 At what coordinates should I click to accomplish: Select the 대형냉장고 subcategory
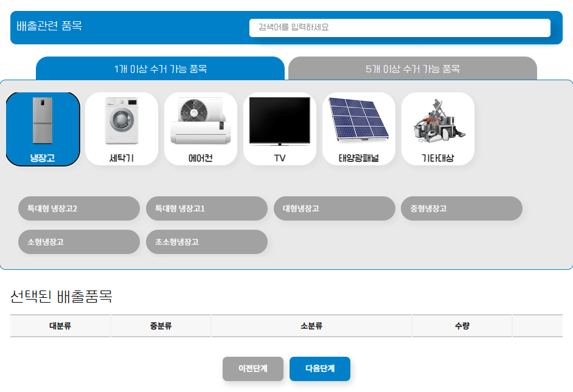pyautogui.click(x=334, y=208)
